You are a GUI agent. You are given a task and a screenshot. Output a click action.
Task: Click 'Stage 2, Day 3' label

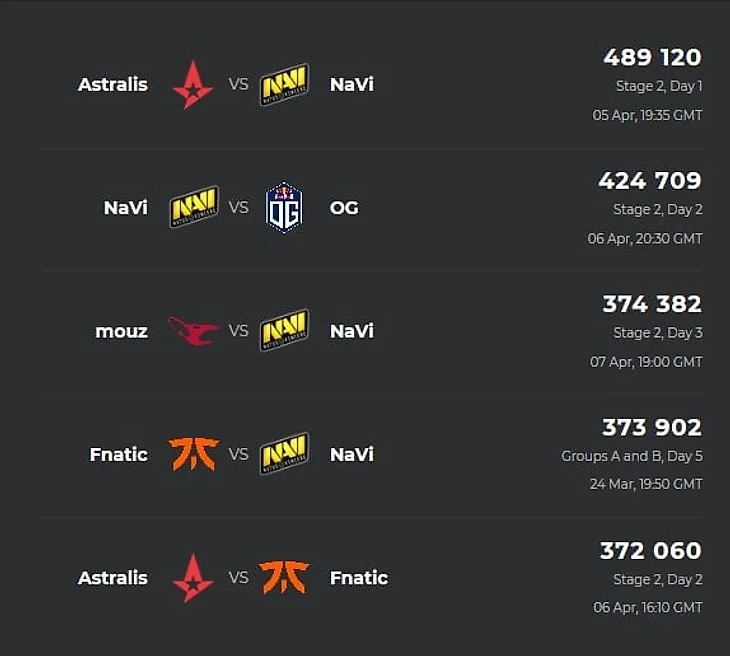[657, 333]
